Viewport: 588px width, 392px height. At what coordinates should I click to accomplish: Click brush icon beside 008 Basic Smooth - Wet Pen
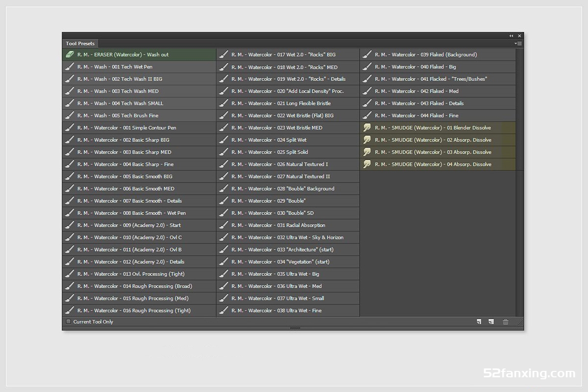(70, 213)
